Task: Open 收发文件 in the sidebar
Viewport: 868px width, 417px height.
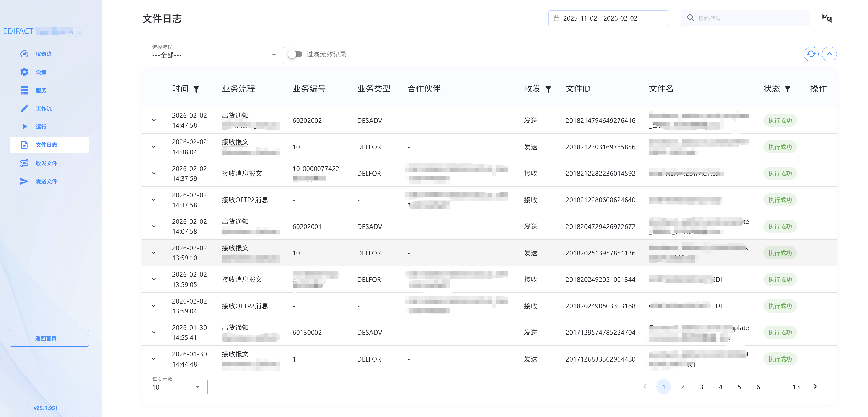Action: (x=49, y=163)
